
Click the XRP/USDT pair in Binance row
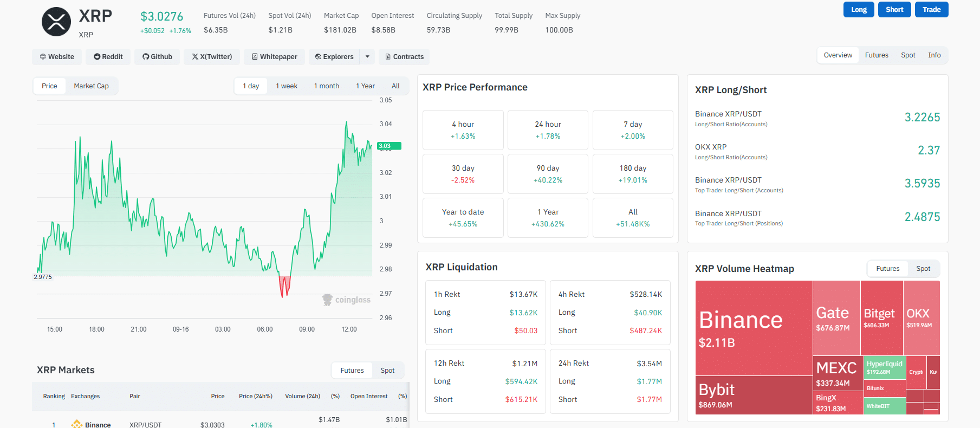click(145, 425)
